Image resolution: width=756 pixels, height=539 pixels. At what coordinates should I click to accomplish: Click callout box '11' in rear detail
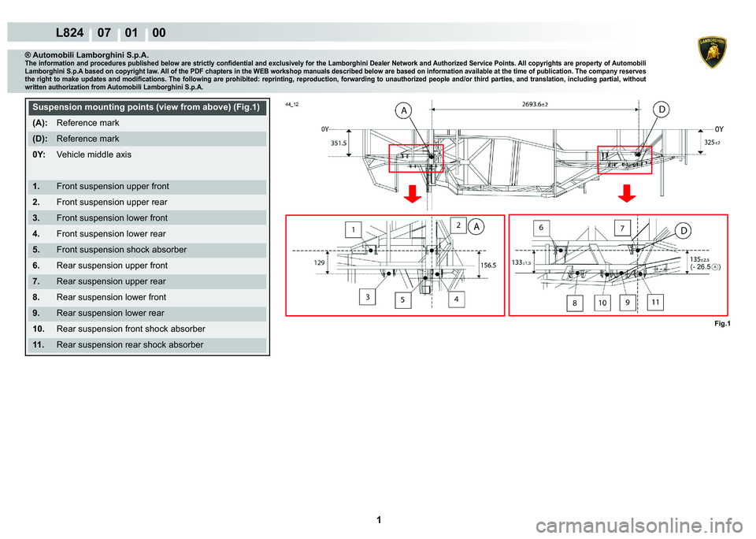point(655,302)
